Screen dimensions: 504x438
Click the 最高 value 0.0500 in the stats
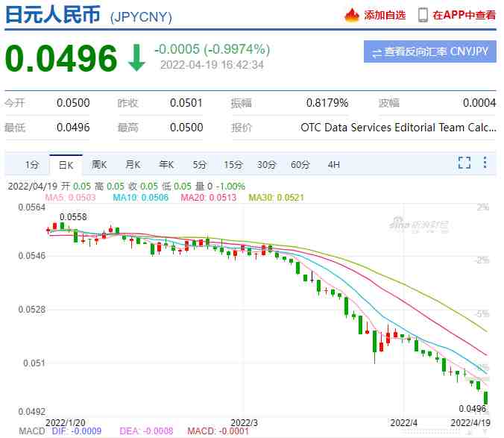coord(186,128)
